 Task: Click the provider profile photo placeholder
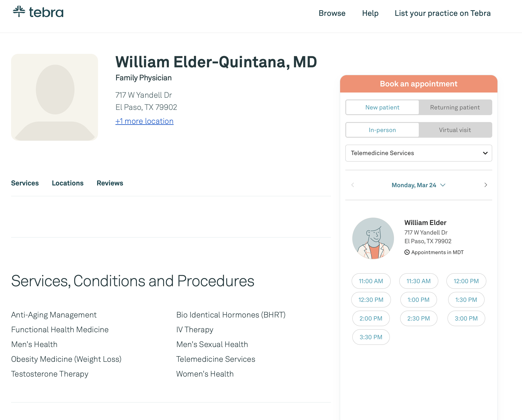coord(55,97)
